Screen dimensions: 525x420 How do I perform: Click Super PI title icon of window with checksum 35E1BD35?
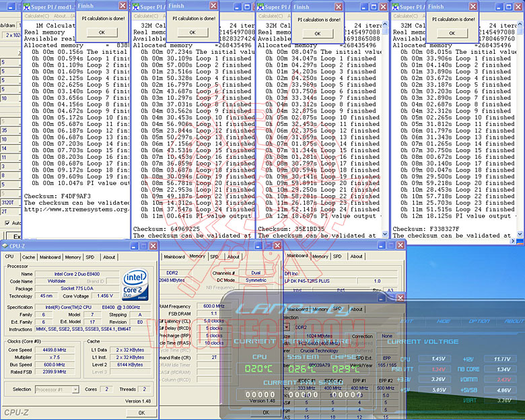[260, 7]
